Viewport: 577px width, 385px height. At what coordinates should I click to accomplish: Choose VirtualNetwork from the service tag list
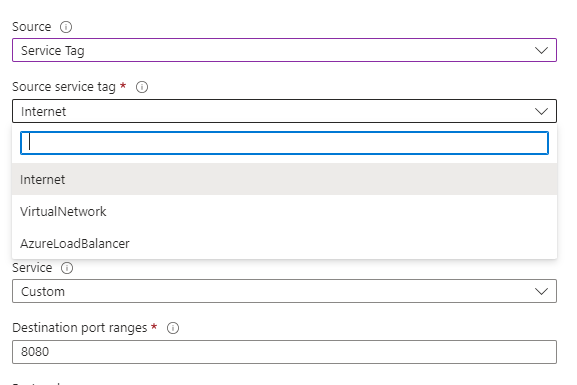tap(284, 211)
